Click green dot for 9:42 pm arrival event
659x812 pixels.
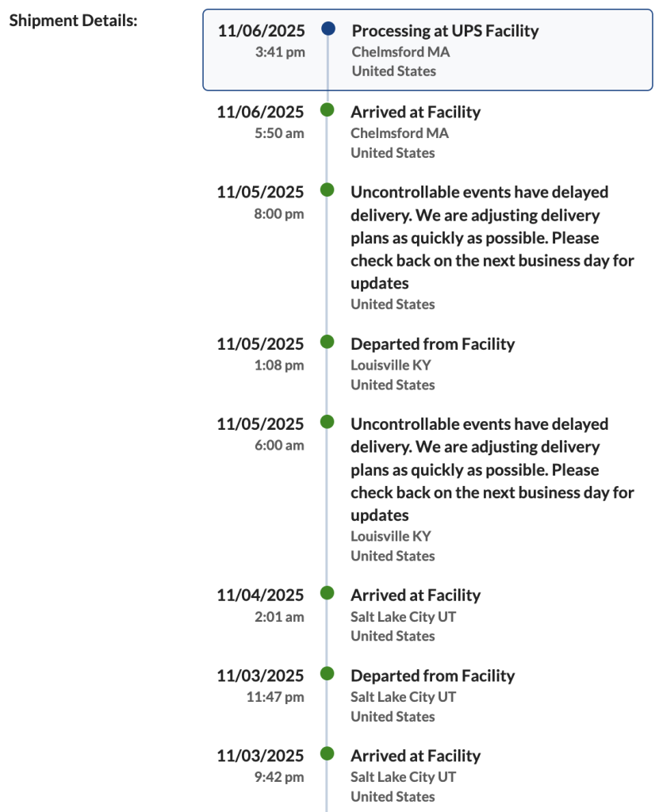327,754
